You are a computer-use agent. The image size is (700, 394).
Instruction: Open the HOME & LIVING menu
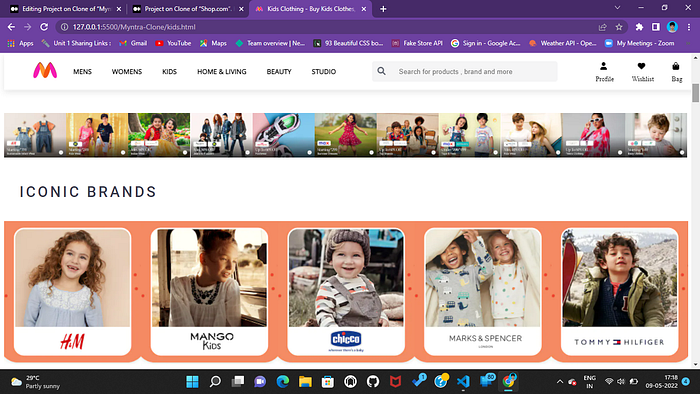tap(222, 71)
